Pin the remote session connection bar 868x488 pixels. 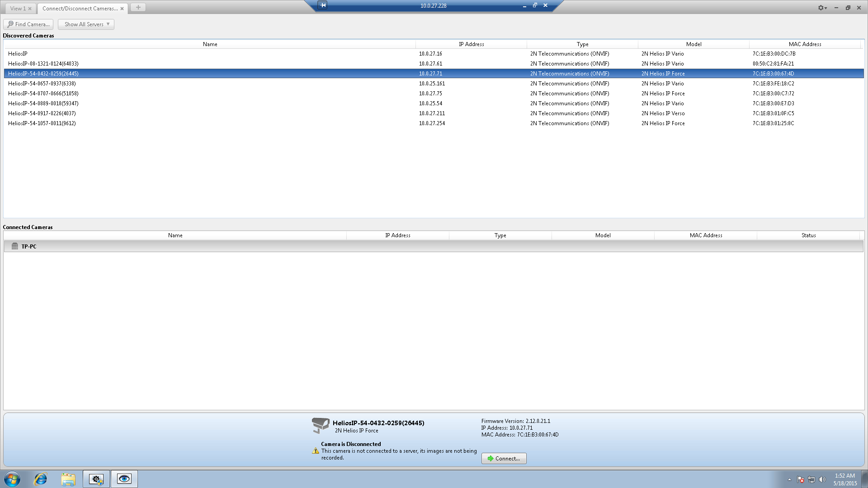point(322,5)
